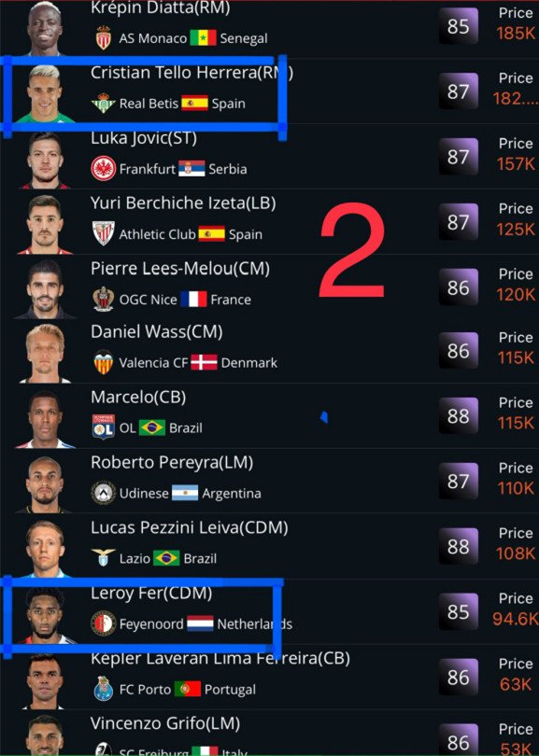The width and height of the screenshot is (539, 756).
Task: Click the 85 rating badge for Leroy Fer
Action: pyautogui.click(x=458, y=611)
